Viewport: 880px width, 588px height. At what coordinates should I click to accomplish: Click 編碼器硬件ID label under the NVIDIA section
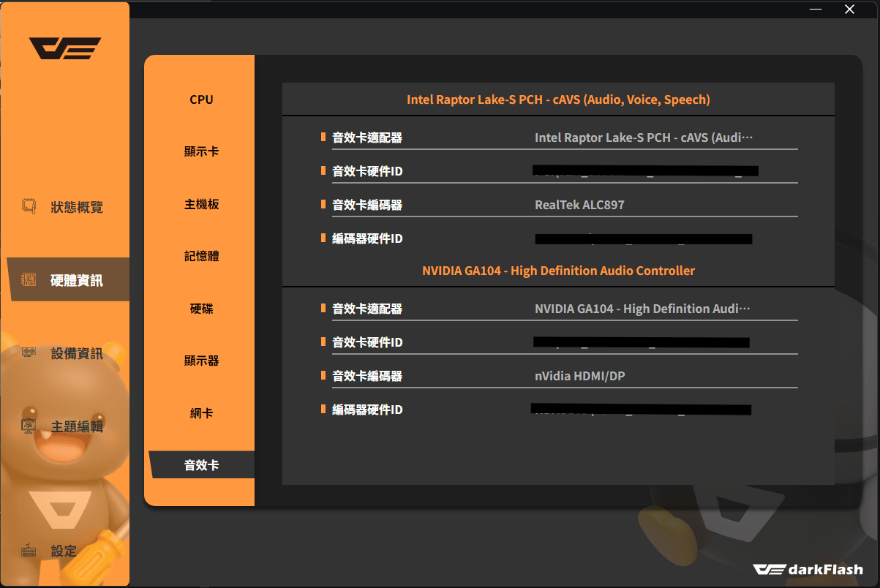coord(367,410)
